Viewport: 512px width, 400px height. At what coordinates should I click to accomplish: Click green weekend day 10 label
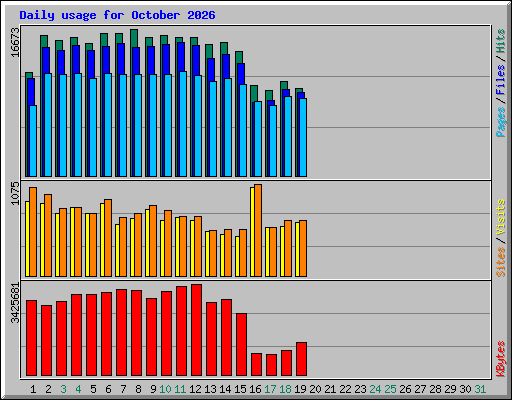click(165, 389)
